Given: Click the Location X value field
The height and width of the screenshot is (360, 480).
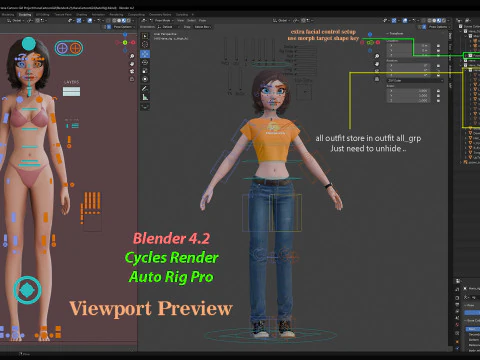Looking at the screenshot, I should 410,45.
